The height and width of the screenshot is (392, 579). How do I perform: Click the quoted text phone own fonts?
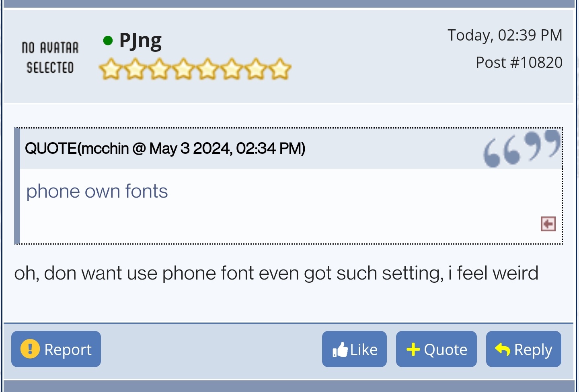(97, 191)
